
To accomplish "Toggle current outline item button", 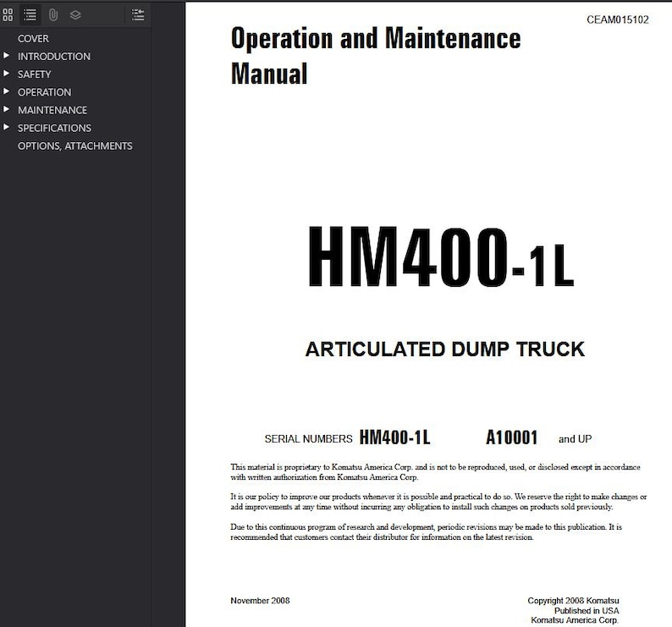I will pos(138,15).
